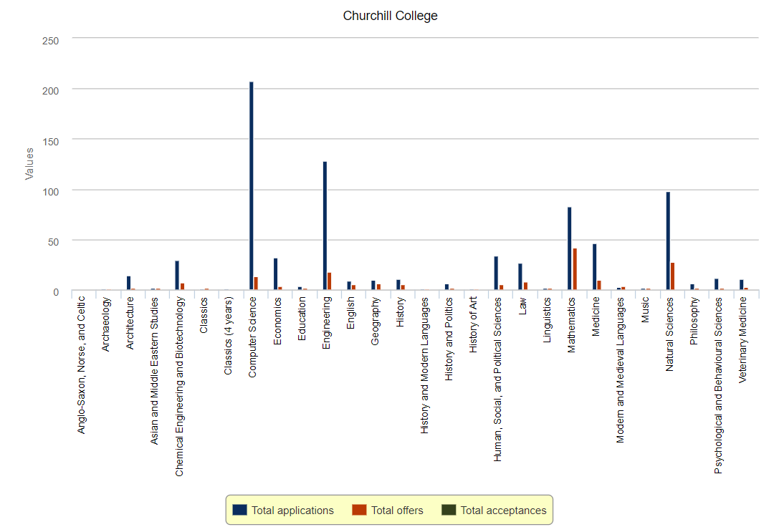
Task: Click "Chemical Engineering and Biotechnology" axis label
Action: pos(179,387)
